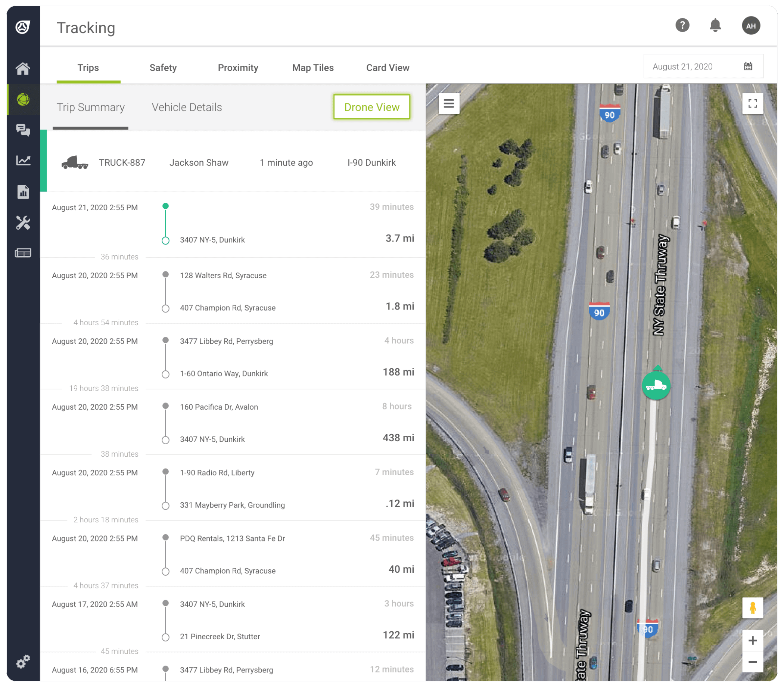Switch to the Proximity tab
784x687 pixels.
pyautogui.click(x=238, y=68)
